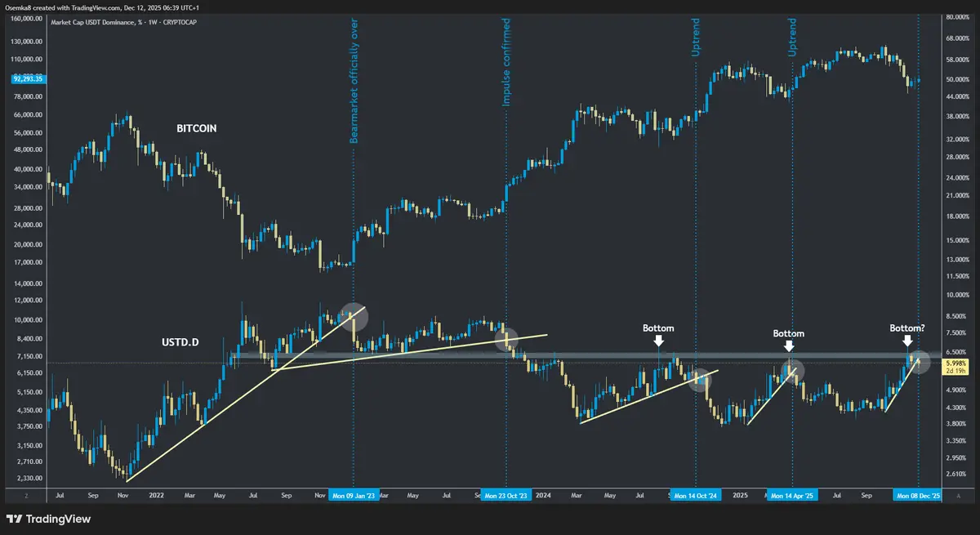This screenshot has height=535, width=980.
Task: Select the Mon 14 Oct '24 date marker
Action: tap(696, 496)
